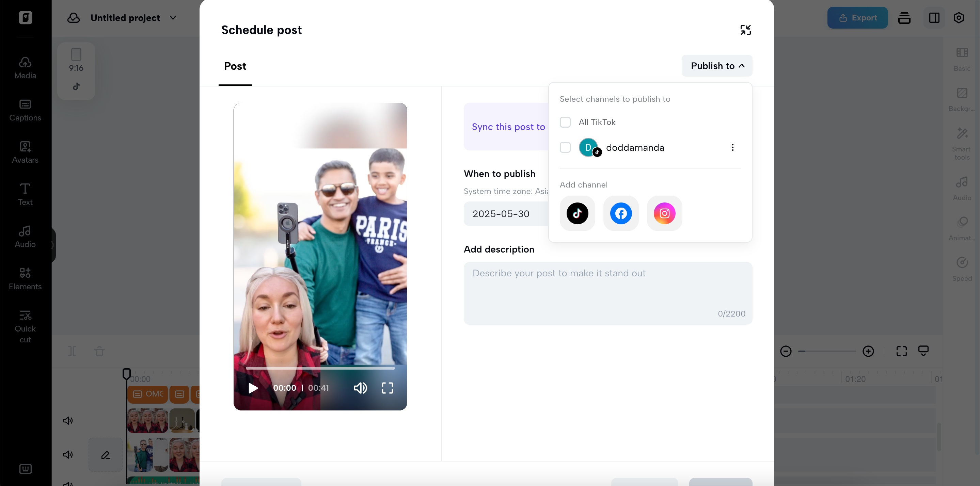980x486 pixels.
Task: Add an Instagram channel
Action: click(x=664, y=213)
